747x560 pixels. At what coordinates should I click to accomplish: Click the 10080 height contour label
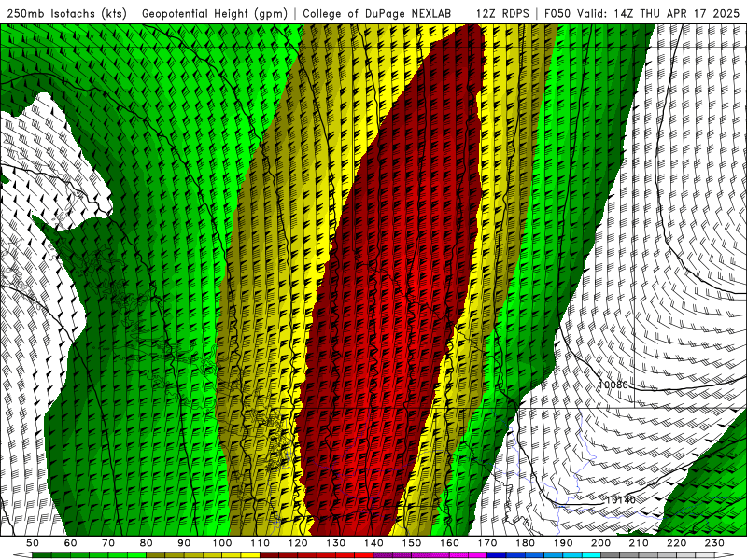tap(613, 385)
